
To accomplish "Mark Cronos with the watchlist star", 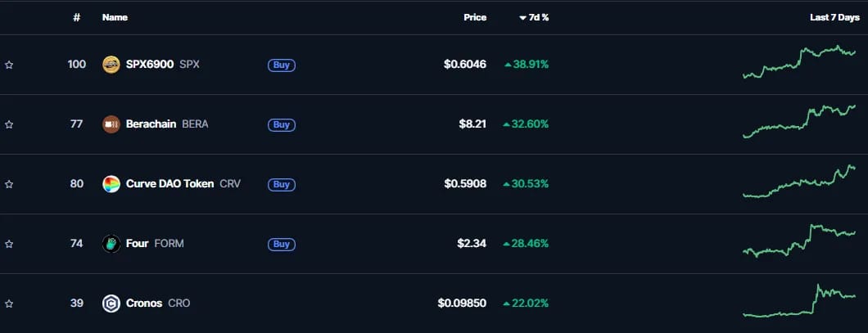I will (9, 304).
